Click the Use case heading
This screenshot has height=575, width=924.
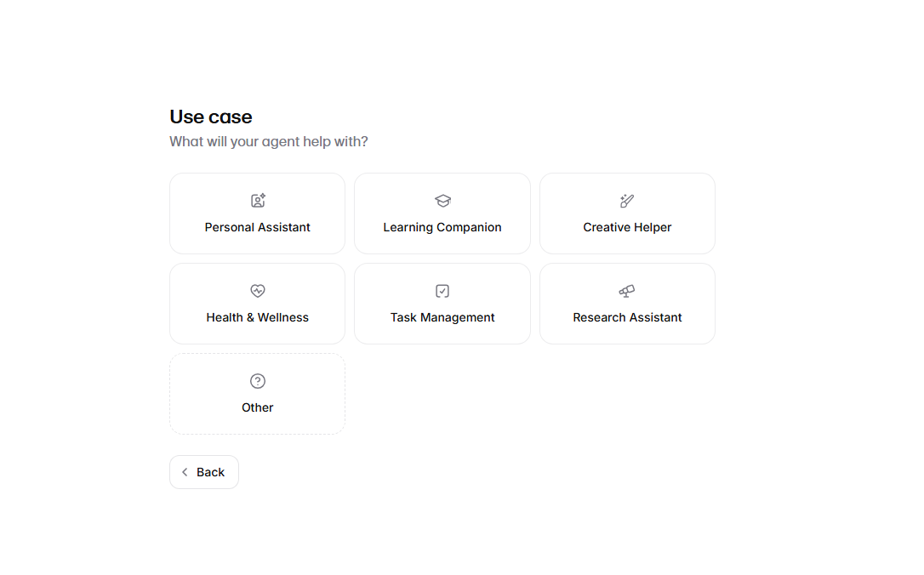211,117
